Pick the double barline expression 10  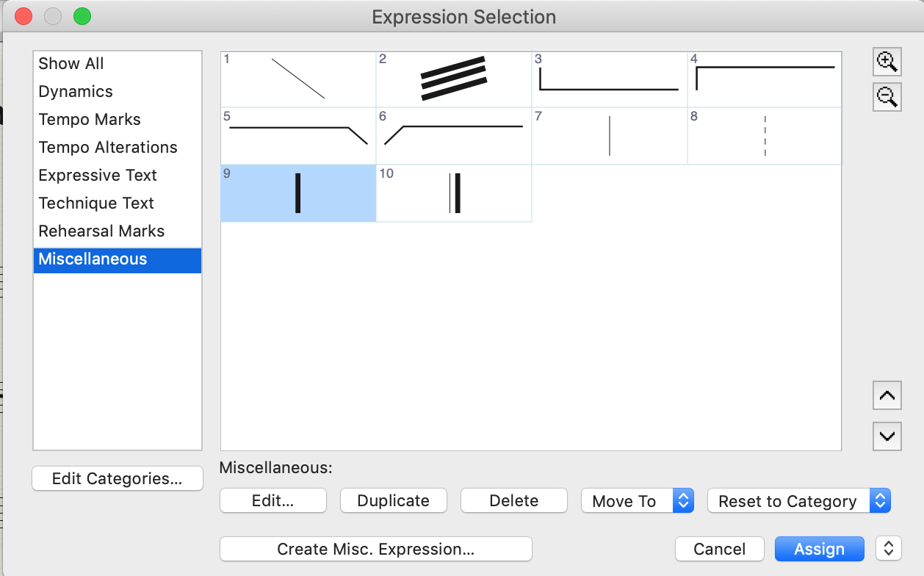(x=454, y=193)
